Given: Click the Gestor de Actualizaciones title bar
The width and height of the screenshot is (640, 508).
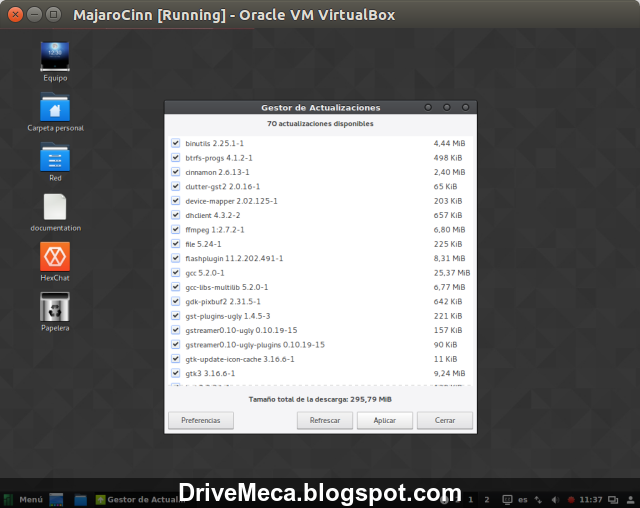Looking at the screenshot, I should [x=320, y=108].
